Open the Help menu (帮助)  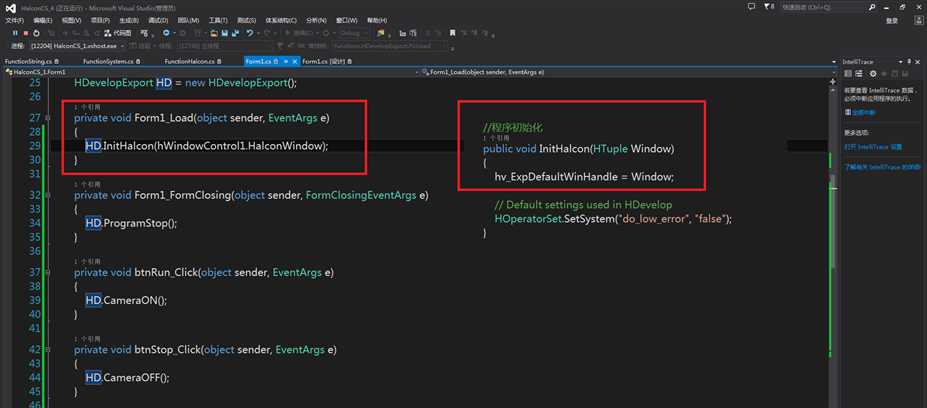tap(377, 20)
